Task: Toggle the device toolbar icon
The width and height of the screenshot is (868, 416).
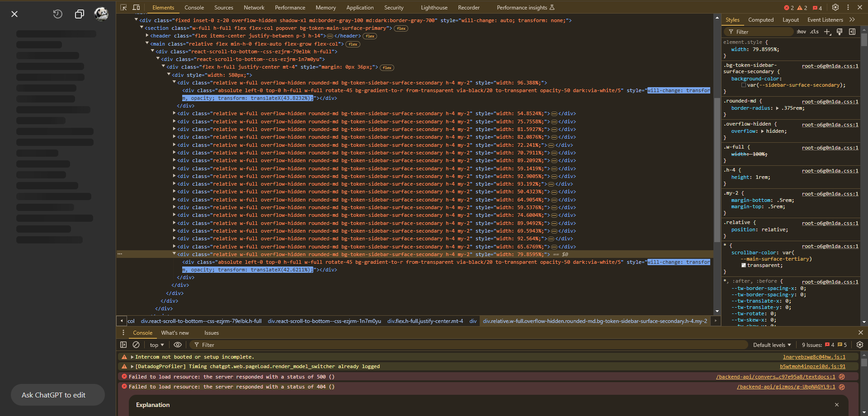Action: [x=136, y=7]
